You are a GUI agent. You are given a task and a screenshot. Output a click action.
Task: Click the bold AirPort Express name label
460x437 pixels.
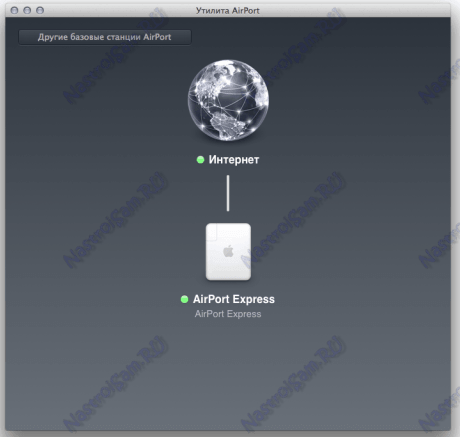234,299
